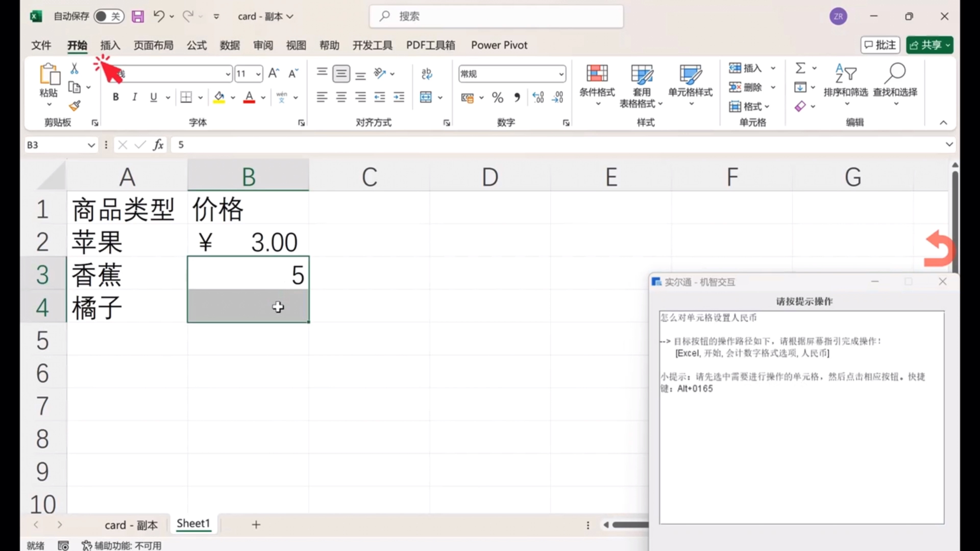The width and height of the screenshot is (980, 551).
Task: Select the Sheet1 worksheet tab
Action: [193, 524]
